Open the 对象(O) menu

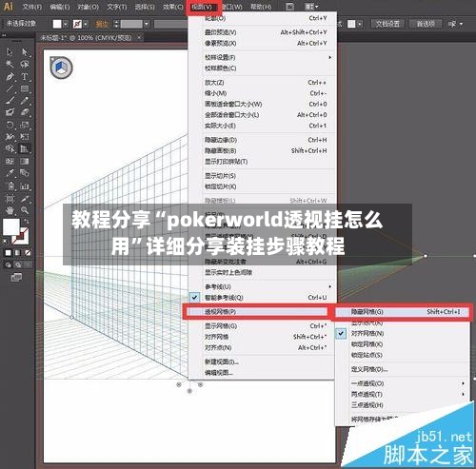click(88, 7)
